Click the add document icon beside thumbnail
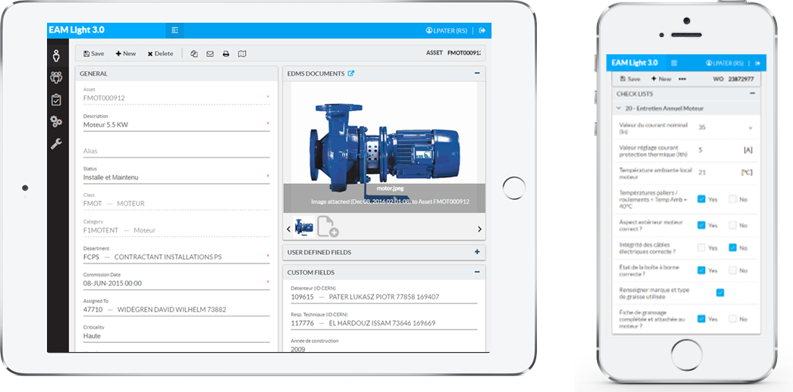 point(328,227)
